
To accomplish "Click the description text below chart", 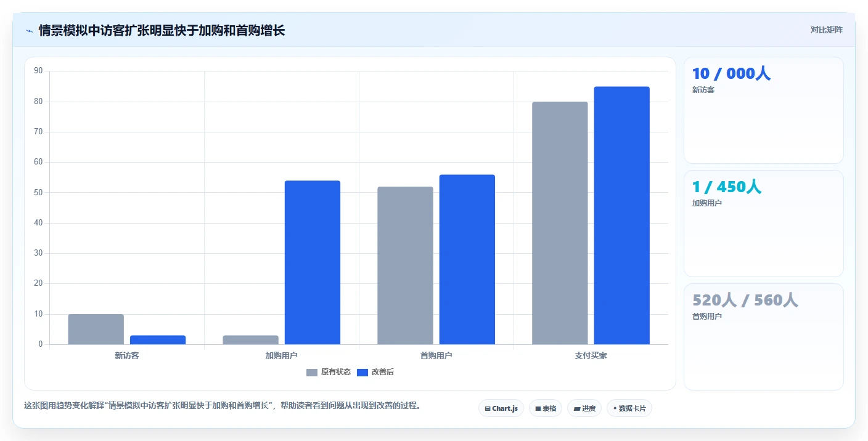I will click(222, 406).
